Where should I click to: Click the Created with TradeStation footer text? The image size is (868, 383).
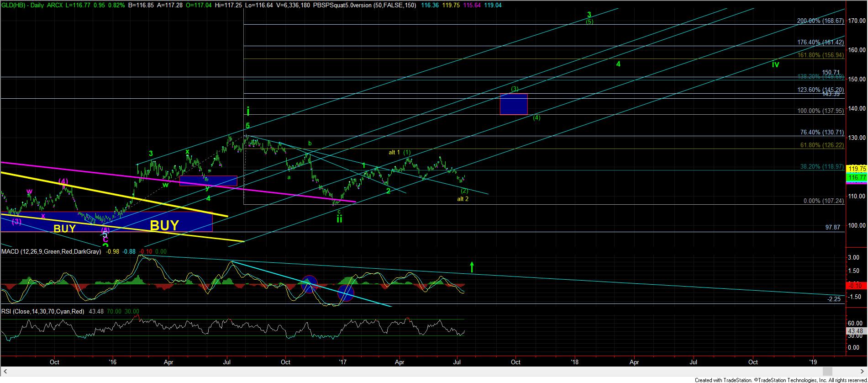[x=780, y=380]
